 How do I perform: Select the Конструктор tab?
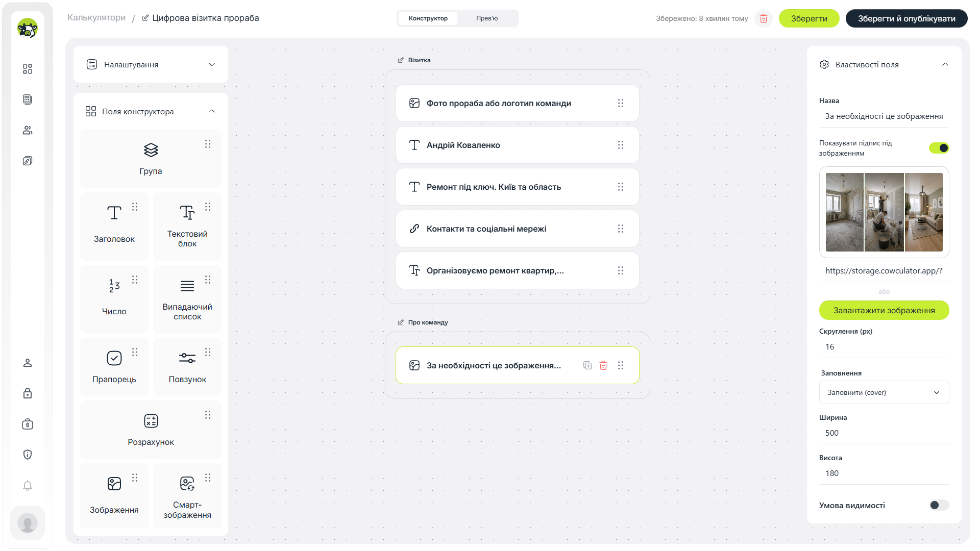[428, 18]
